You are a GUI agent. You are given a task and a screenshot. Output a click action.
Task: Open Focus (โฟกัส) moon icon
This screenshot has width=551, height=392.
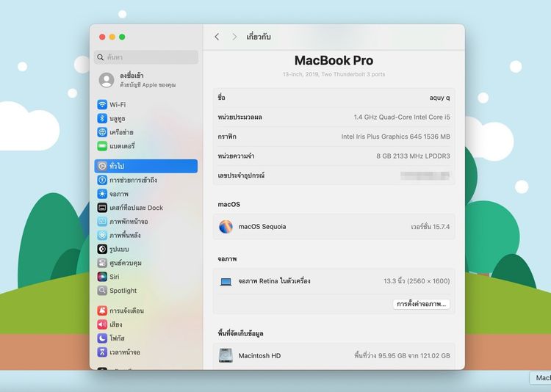click(102, 338)
